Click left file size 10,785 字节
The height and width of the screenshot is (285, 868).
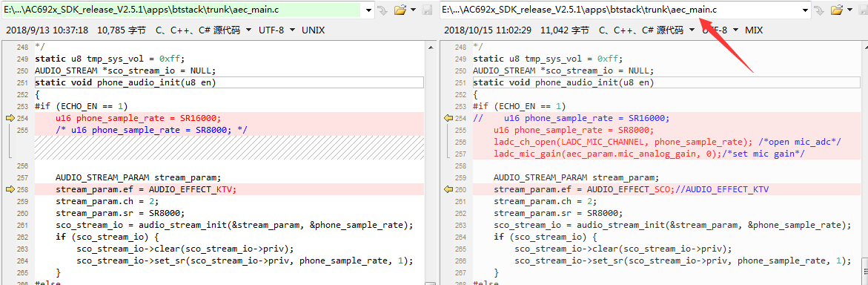point(122,30)
